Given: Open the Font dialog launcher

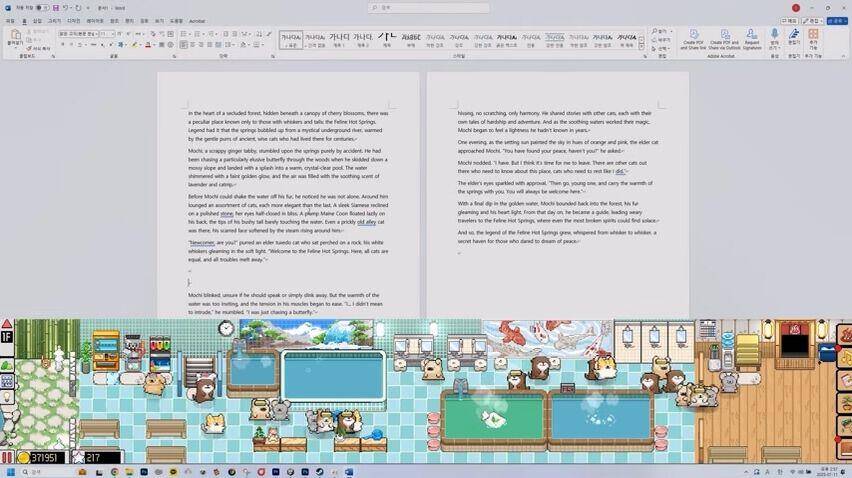Looking at the screenshot, I should point(174,56).
